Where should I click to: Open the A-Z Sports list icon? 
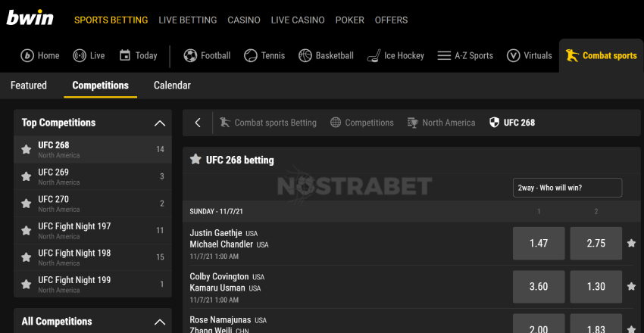tap(444, 56)
